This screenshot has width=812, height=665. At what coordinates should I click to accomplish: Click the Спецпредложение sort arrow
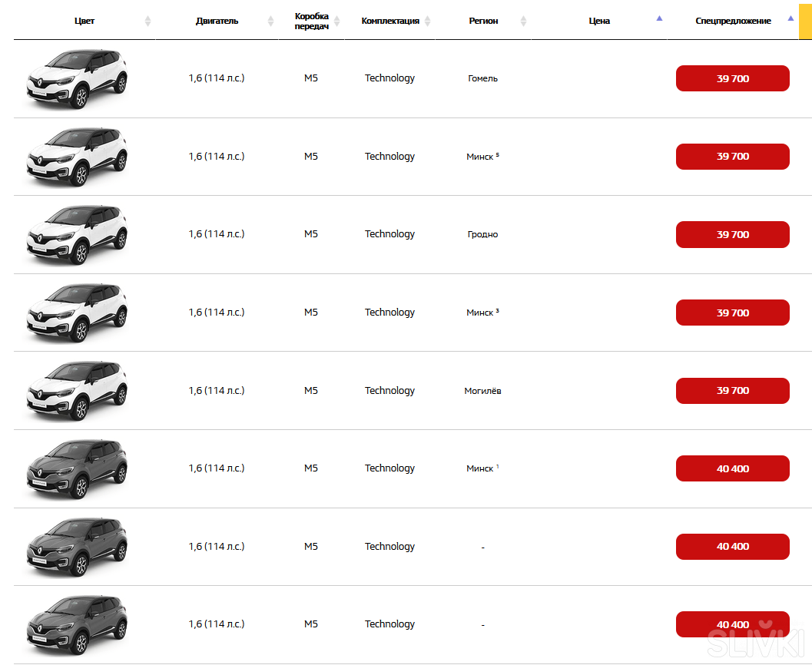point(790,18)
